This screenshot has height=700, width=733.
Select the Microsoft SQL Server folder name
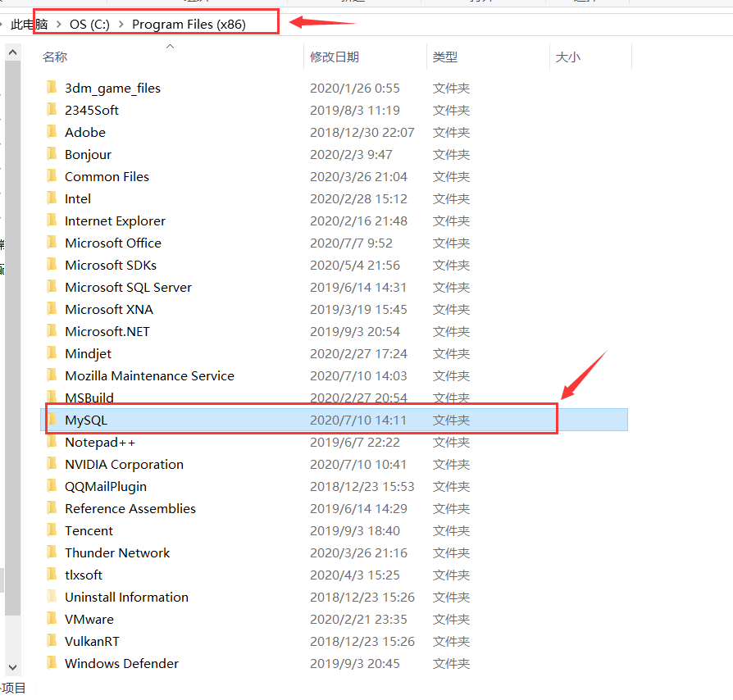pyautogui.click(x=128, y=287)
